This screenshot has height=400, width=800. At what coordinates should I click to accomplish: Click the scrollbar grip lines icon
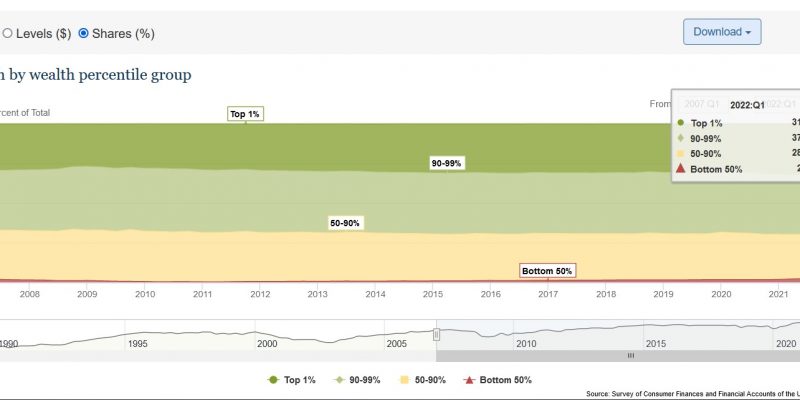631,355
